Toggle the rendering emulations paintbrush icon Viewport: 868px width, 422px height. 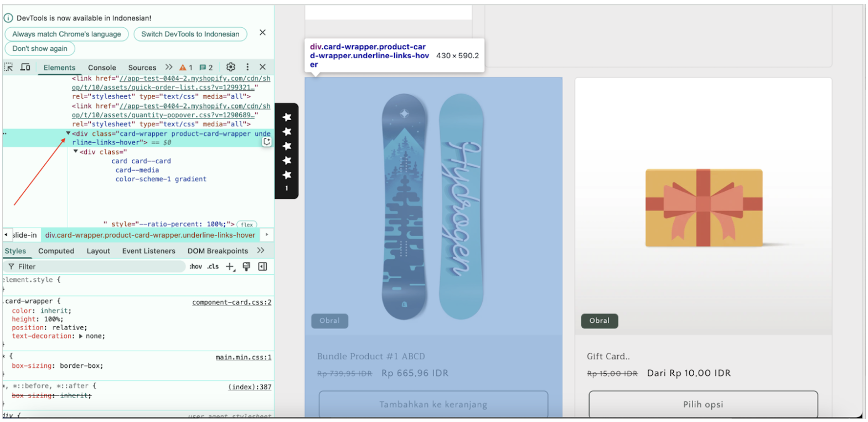(247, 266)
